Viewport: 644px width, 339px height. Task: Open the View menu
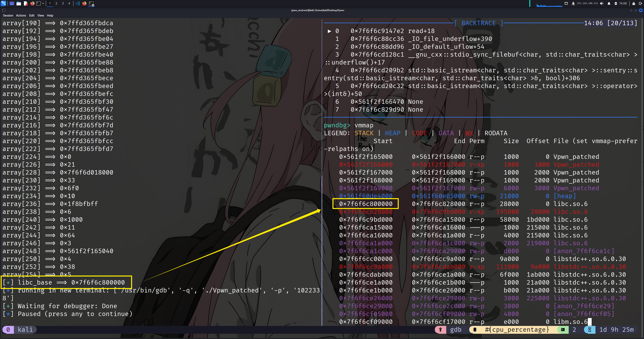(x=41, y=16)
